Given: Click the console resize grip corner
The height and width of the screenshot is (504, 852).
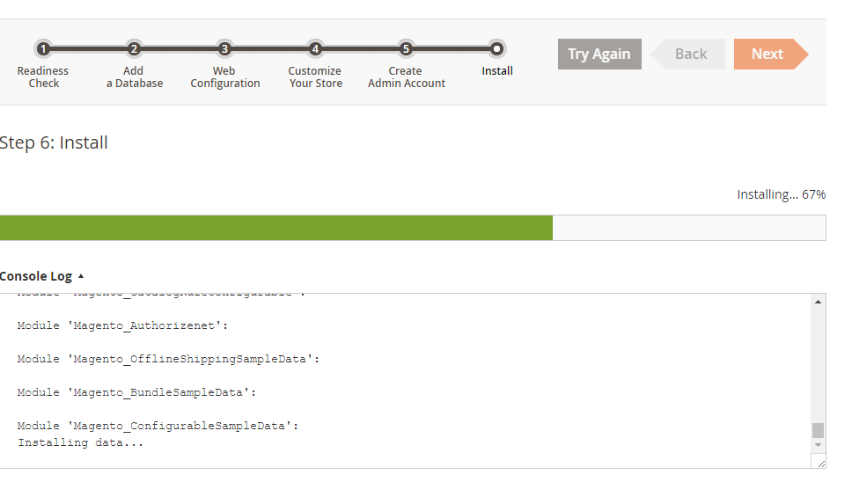Looking at the screenshot, I should pyautogui.click(x=820, y=463).
